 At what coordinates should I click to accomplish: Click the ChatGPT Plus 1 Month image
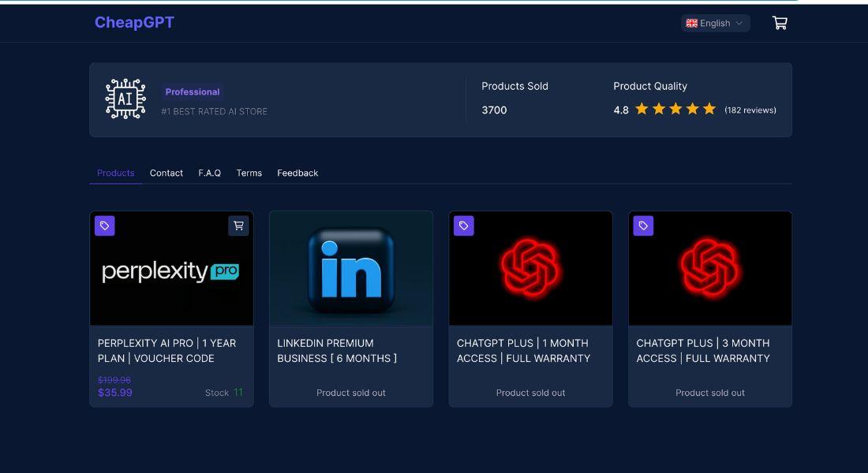(x=530, y=268)
